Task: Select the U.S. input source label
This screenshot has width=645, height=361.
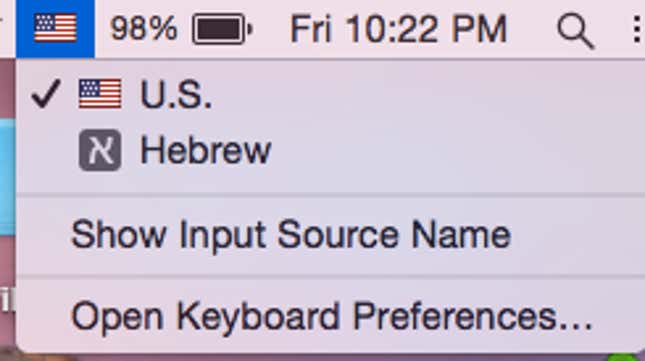Action: tap(176, 95)
